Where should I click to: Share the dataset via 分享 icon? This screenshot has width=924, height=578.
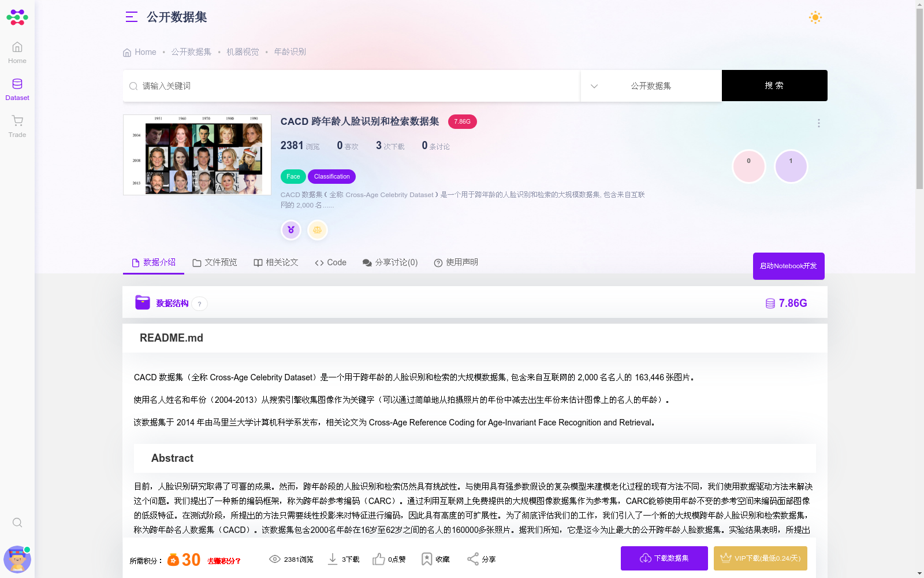[473, 559]
